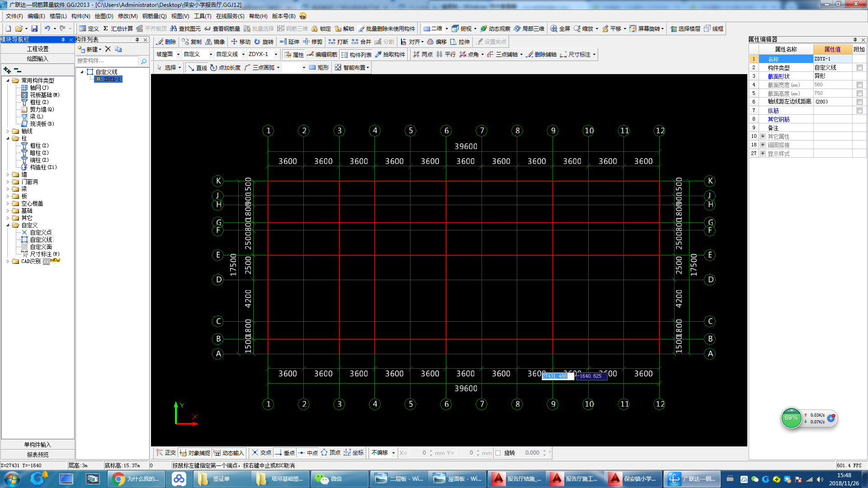This screenshot has height=488, width=868.
Task: Toggle 垂点 perpendicular snap
Action: point(285,453)
